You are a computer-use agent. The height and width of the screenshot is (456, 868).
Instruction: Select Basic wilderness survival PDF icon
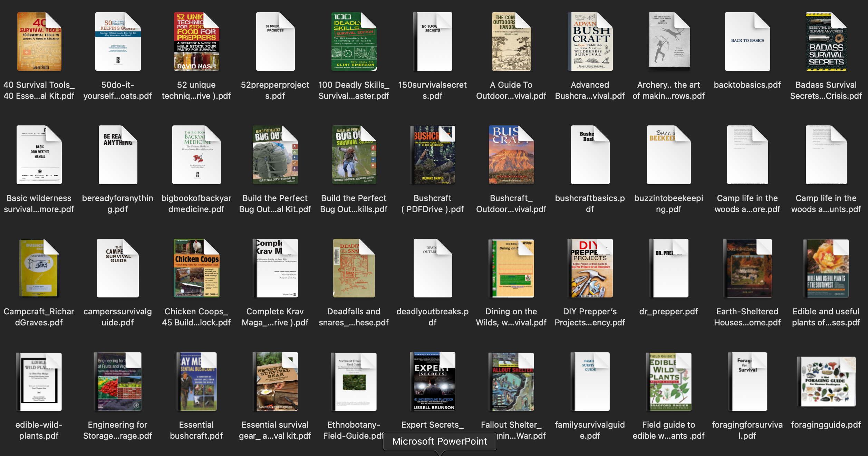[x=39, y=155]
